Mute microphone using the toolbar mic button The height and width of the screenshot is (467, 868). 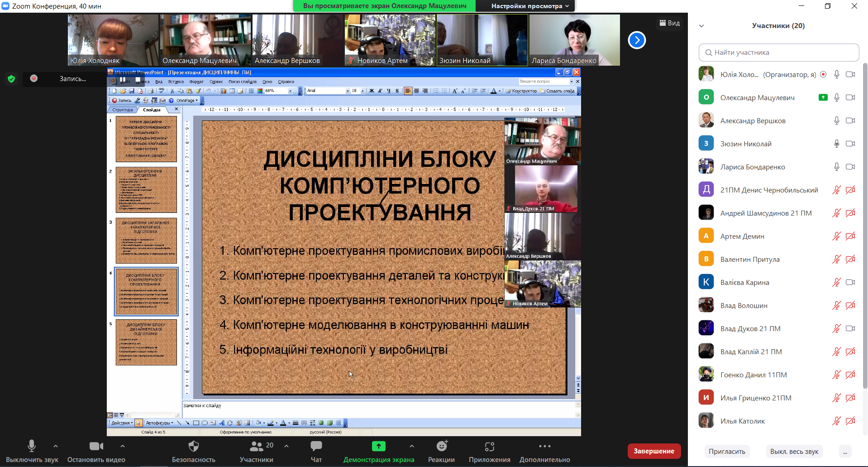[x=32, y=447]
